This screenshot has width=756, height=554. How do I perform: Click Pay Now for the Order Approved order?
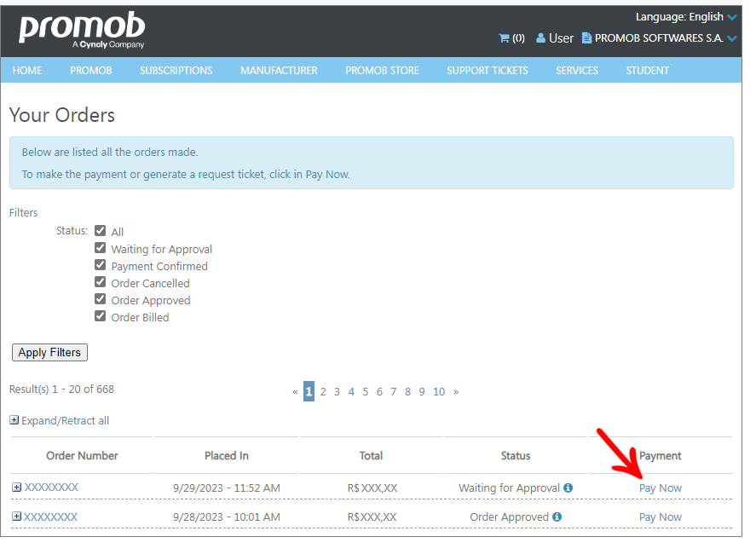(660, 516)
